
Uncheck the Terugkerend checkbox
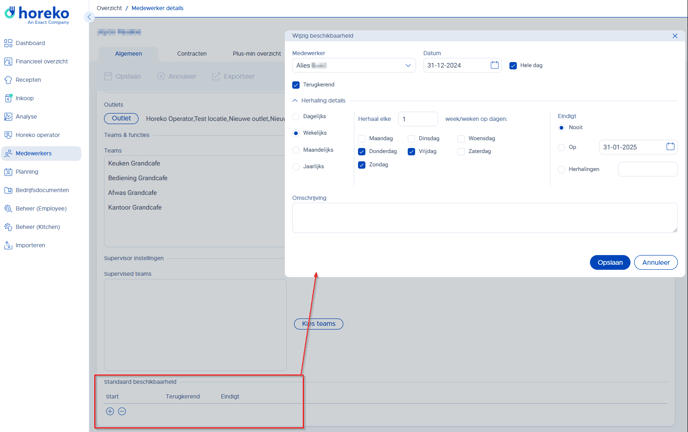tap(296, 85)
